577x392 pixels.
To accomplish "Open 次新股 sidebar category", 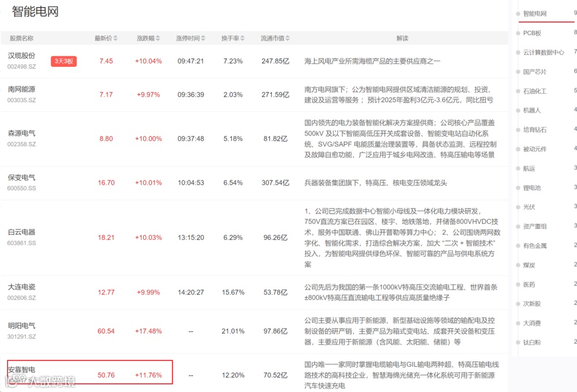I will (532, 304).
